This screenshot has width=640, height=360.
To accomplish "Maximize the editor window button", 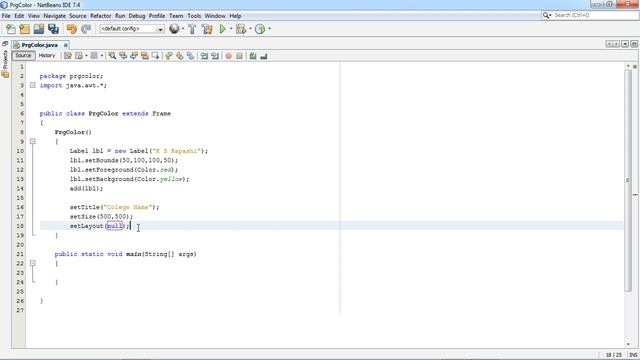I will pyautogui.click(x=634, y=44).
